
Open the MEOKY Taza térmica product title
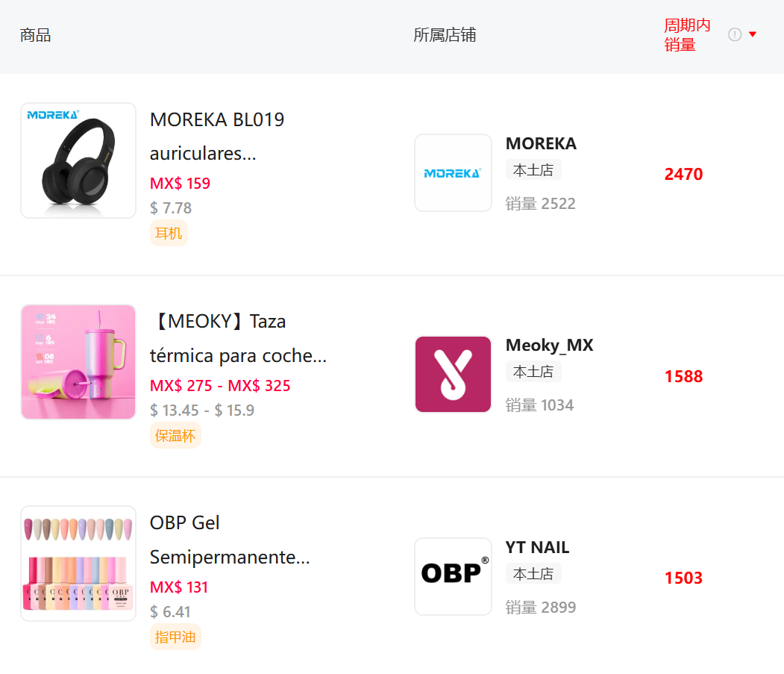click(239, 338)
